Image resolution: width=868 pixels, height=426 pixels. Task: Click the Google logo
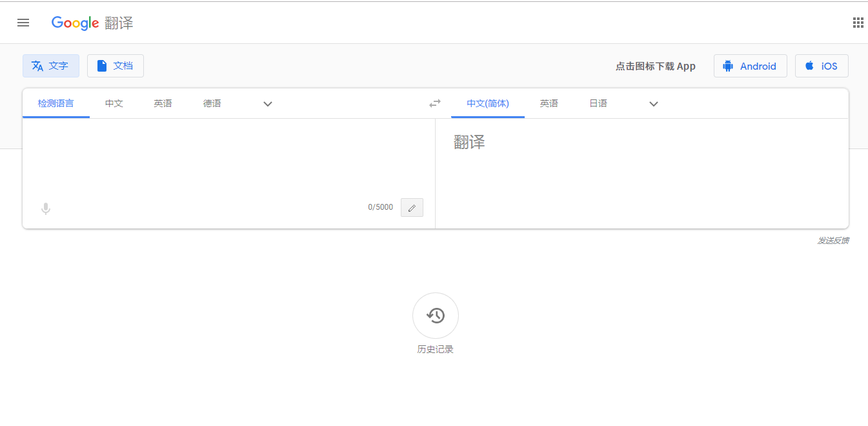pyautogui.click(x=75, y=23)
